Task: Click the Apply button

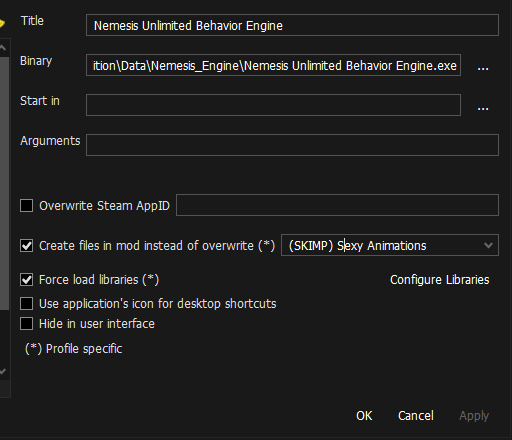Action: point(474,416)
